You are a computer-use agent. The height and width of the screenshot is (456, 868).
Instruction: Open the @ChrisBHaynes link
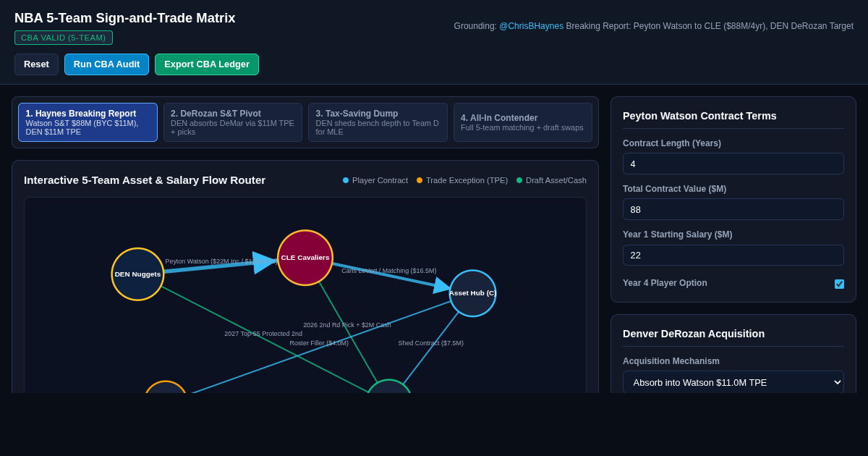531,26
